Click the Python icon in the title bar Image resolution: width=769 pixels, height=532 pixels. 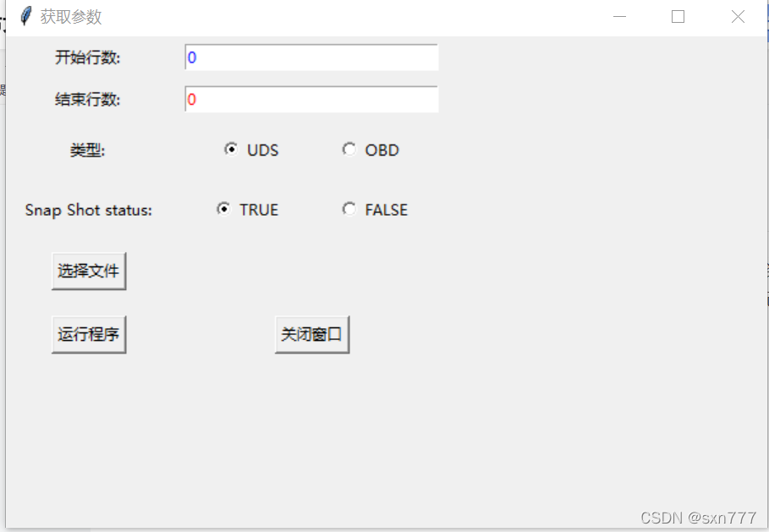(x=25, y=15)
